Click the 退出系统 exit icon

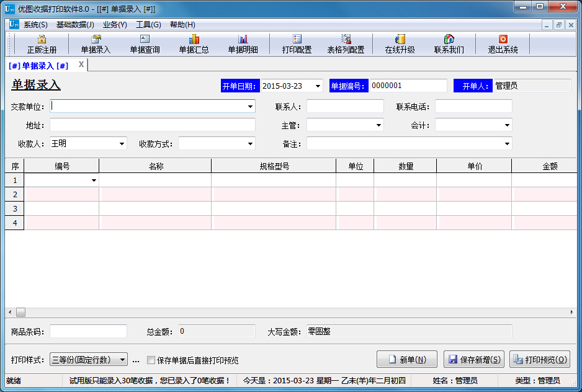pos(503,43)
